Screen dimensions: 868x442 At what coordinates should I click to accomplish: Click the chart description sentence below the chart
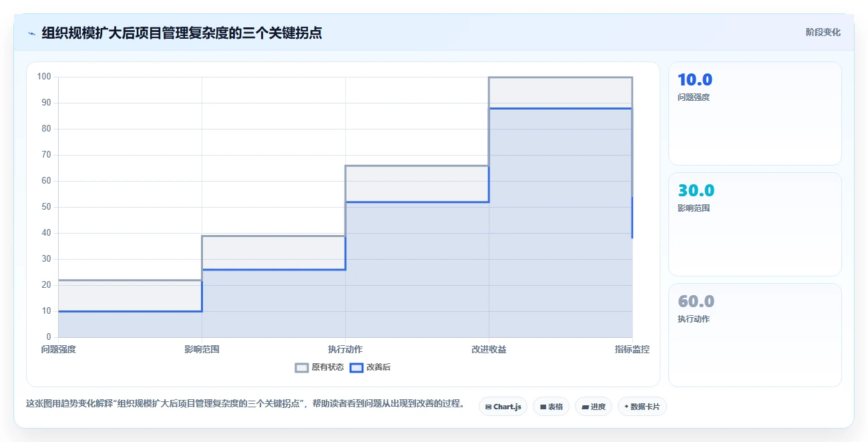pos(246,404)
